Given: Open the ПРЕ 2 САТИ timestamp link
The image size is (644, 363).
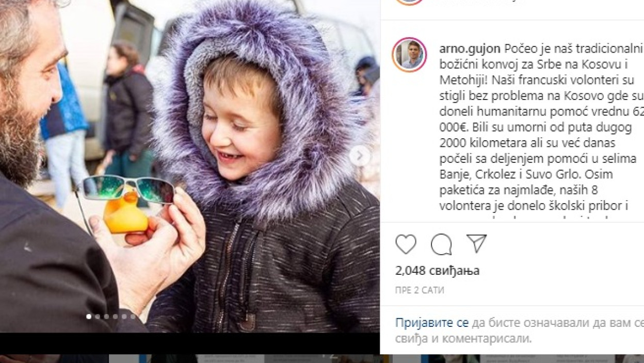Looking at the screenshot, I should [420, 290].
